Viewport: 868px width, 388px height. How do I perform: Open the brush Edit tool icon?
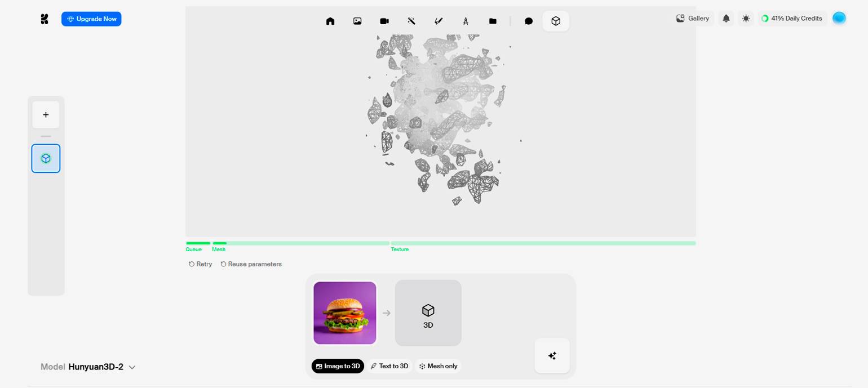[439, 21]
